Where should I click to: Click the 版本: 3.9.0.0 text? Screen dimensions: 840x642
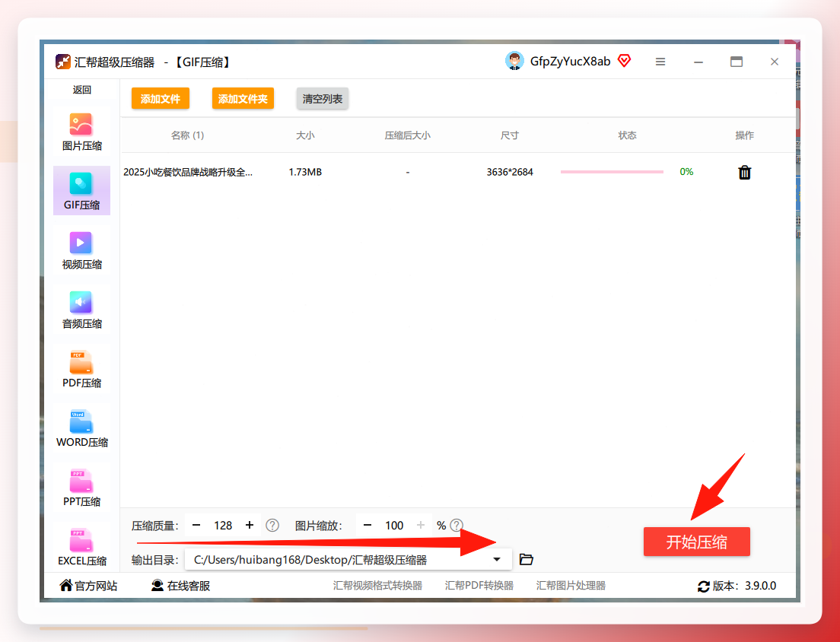[x=745, y=586]
